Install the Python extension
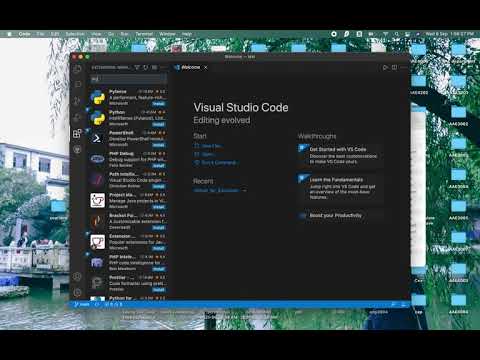 (159, 124)
